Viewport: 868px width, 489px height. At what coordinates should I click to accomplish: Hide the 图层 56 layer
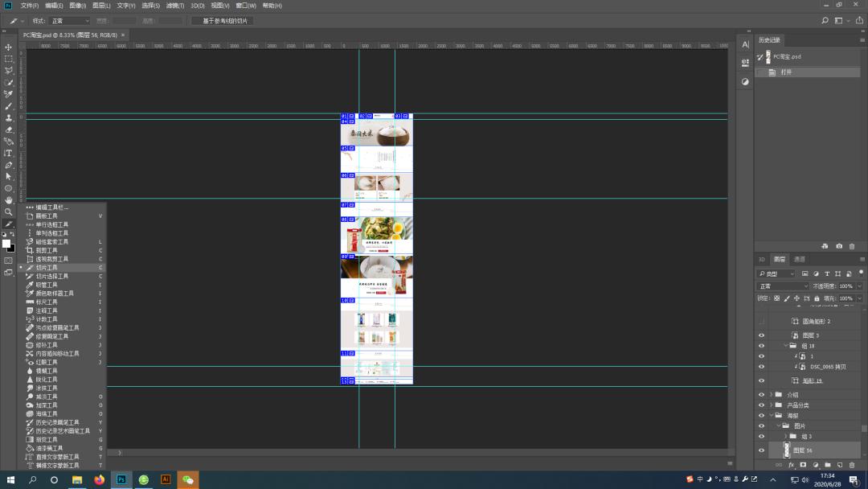click(x=761, y=450)
